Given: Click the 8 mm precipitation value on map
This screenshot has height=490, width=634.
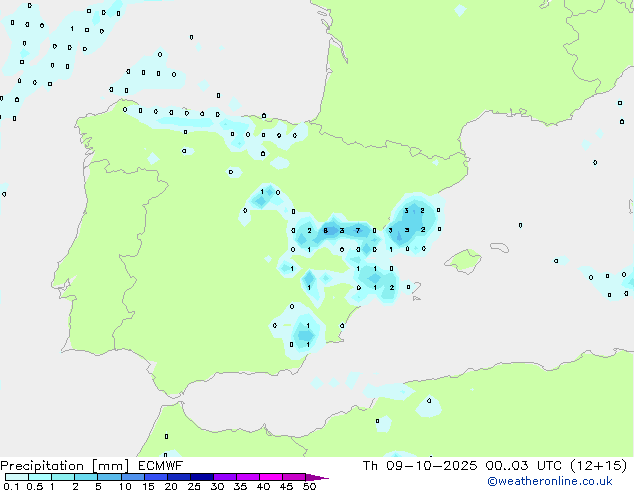Looking at the screenshot, I should tap(325, 231).
